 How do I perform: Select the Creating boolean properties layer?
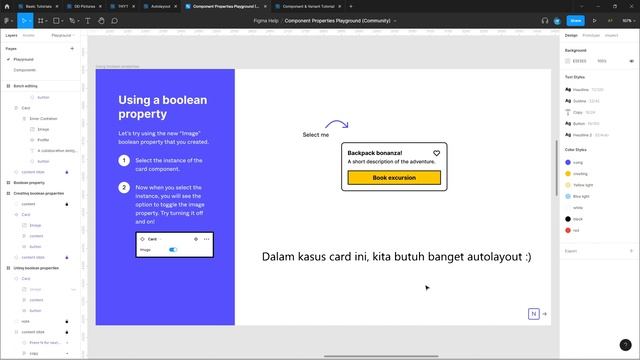[x=39, y=193]
